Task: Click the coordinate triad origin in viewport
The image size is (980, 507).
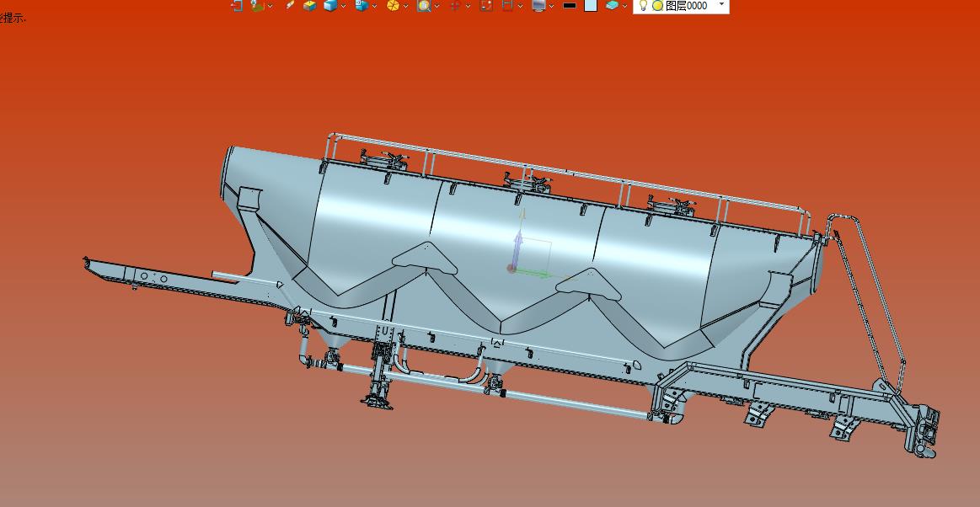Action: click(511, 269)
